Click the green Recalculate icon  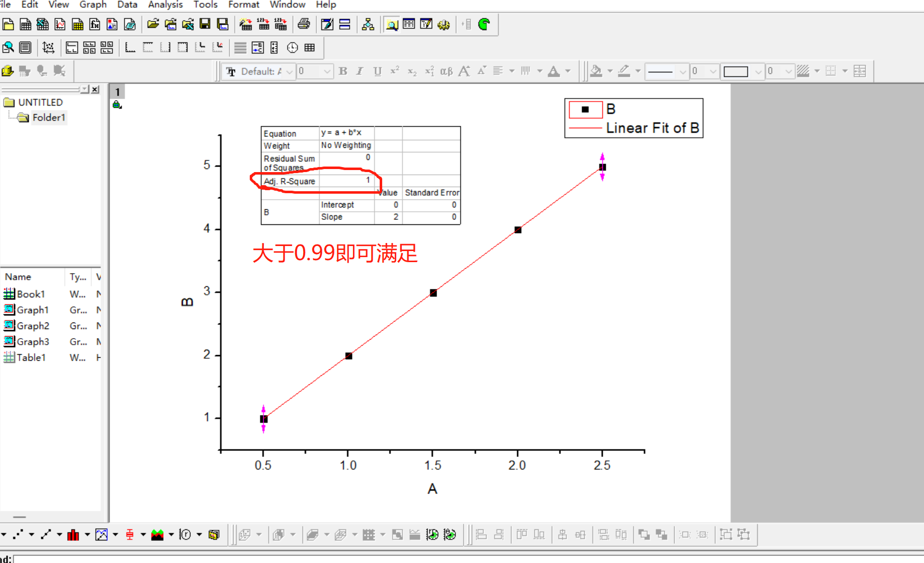click(x=484, y=24)
